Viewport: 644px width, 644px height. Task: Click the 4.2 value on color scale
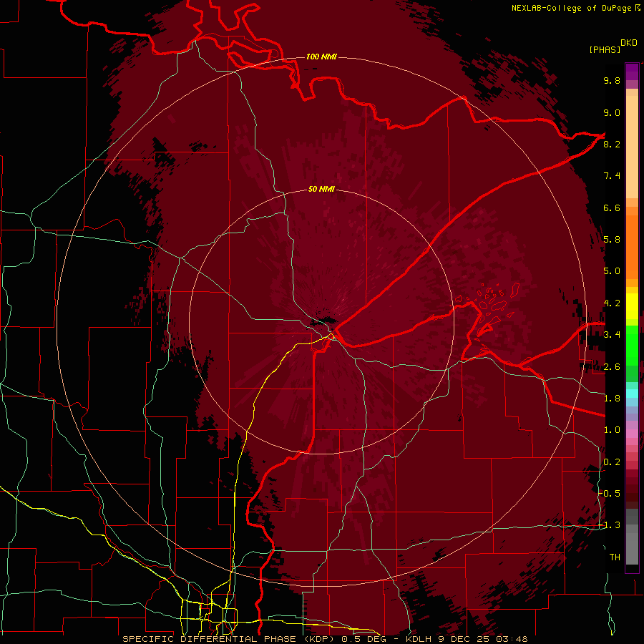pyautogui.click(x=612, y=303)
